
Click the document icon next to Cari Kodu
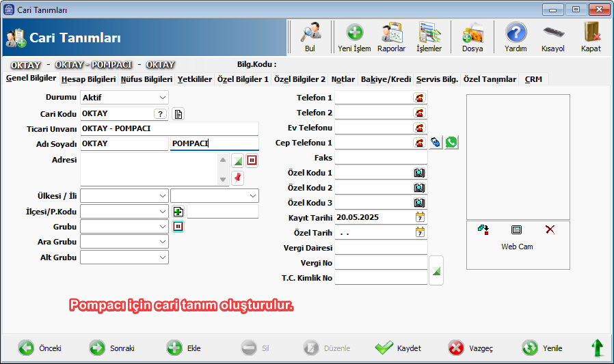click(x=178, y=114)
